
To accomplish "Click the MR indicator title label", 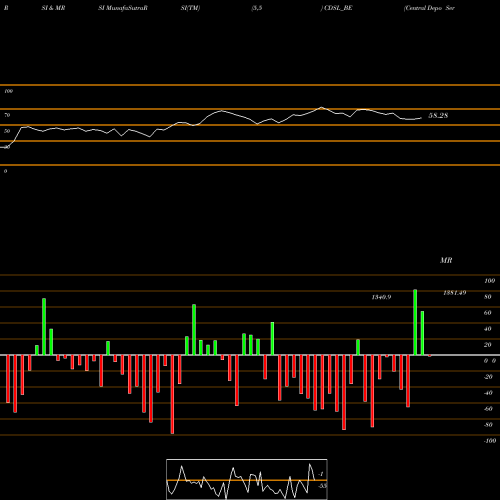I will coord(446,260).
